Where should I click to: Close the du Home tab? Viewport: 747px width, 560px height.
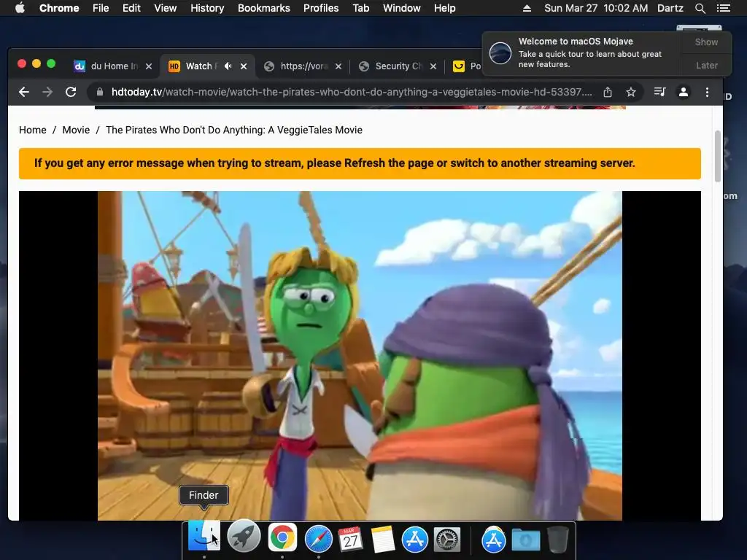149,66
